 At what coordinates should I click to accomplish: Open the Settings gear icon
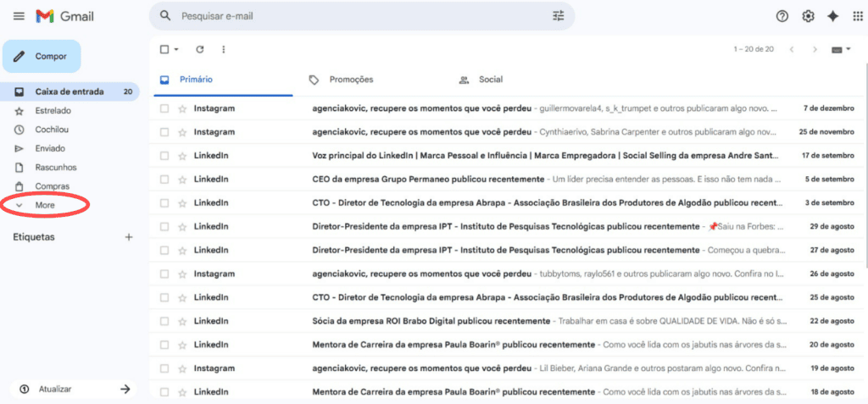pyautogui.click(x=808, y=17)
